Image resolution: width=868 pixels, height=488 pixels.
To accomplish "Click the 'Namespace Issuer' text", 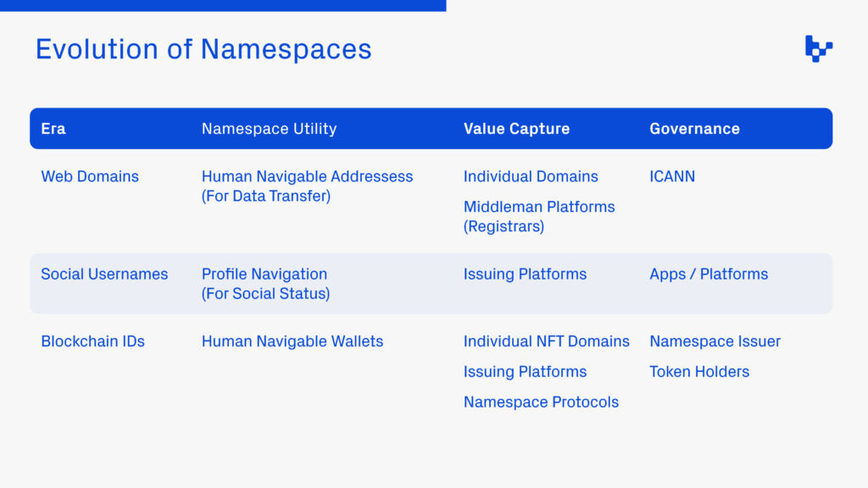I will coord(715,341).
